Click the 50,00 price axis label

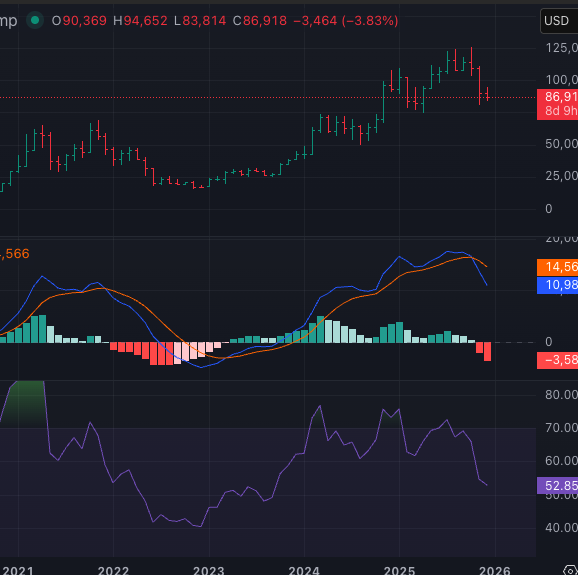tap(561, 144)
